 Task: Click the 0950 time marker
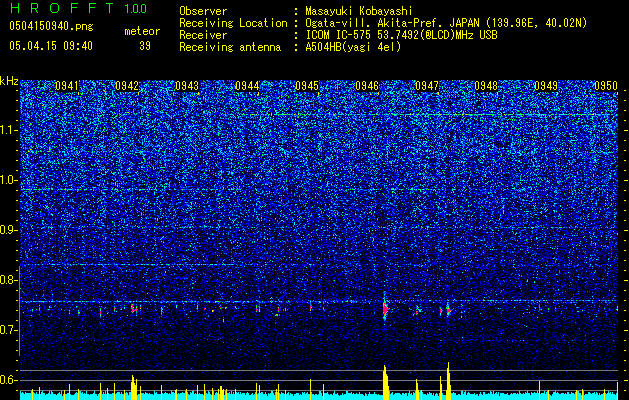tap(606, 86)
